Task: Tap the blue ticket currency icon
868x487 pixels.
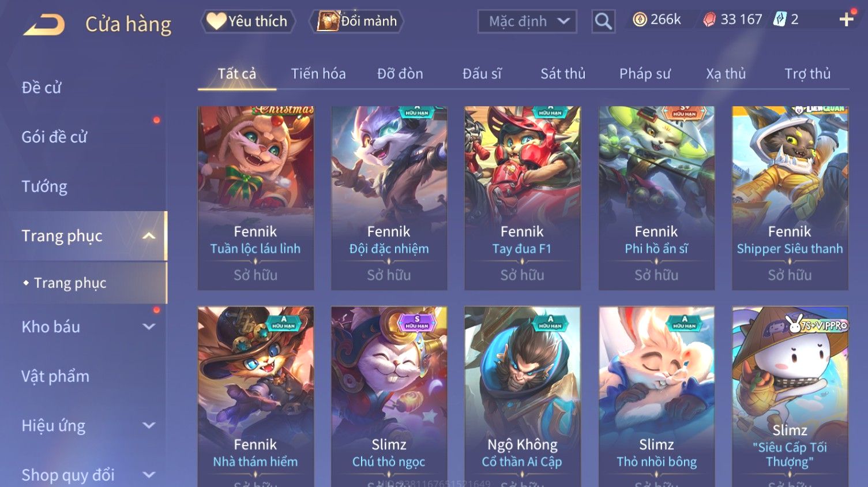Action: tap(780, 20)
